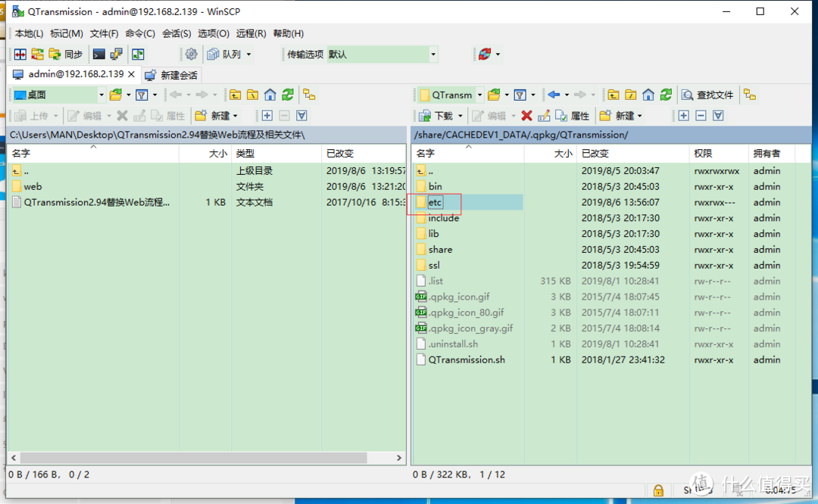Image resolution: width=818 pixels, height=504 pixels.
Task: Close the admin@192.168.2.139 session tab
Action: [x=132, y=74]
